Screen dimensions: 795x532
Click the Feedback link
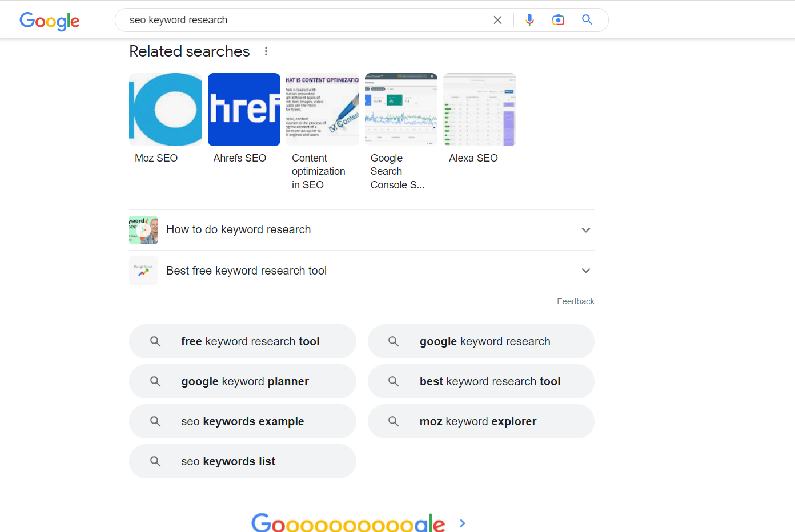click(576, 301)
